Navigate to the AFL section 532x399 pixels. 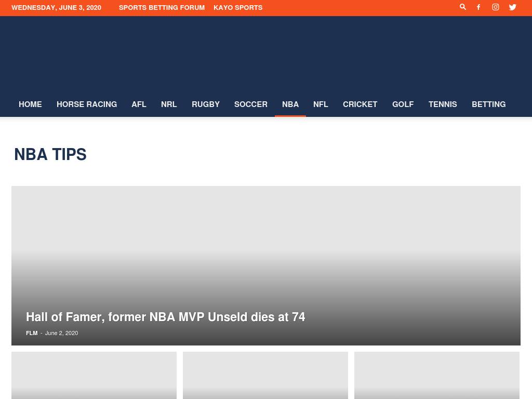click(x=139, y=104)
